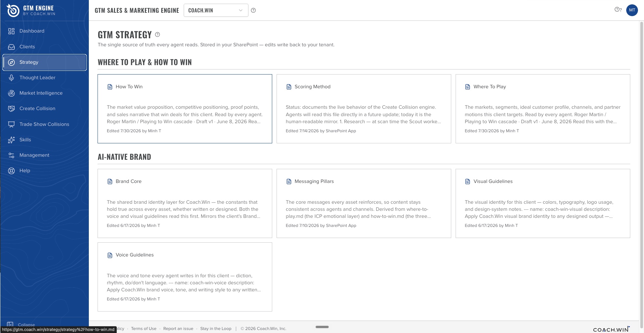Click the document icon on Scoring Method card
644x333 pixels.
pyautogui.click(x=289, y=87)
